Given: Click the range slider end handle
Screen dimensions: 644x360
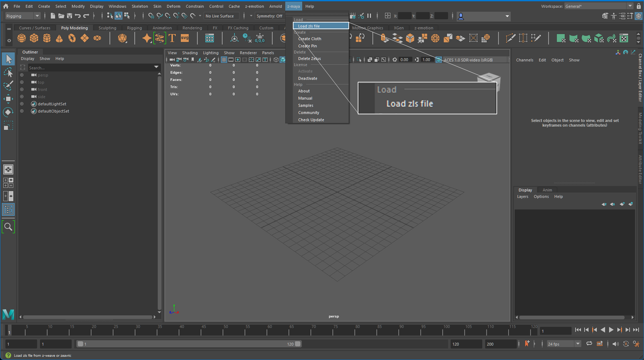Looking at the screenshot, I should coord(298,344).
